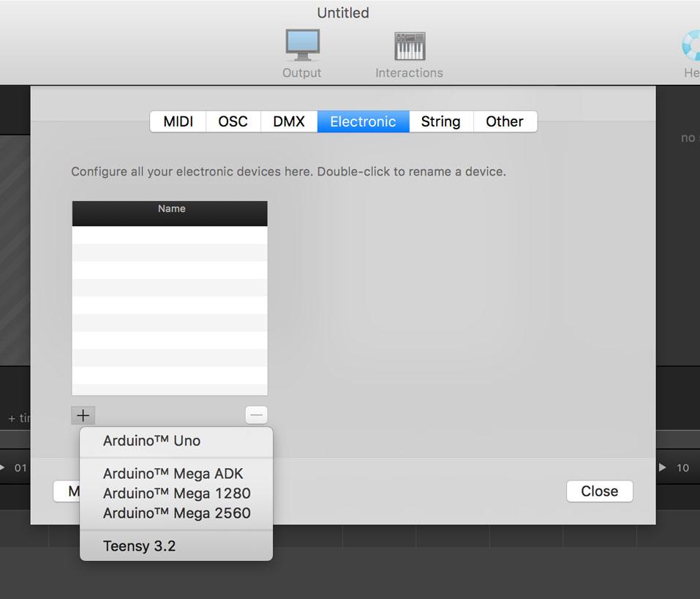This screenshot has height=599, width=700.
Task: Choose Teensy 3.2 from the device menu
Action: coord(139,546)
